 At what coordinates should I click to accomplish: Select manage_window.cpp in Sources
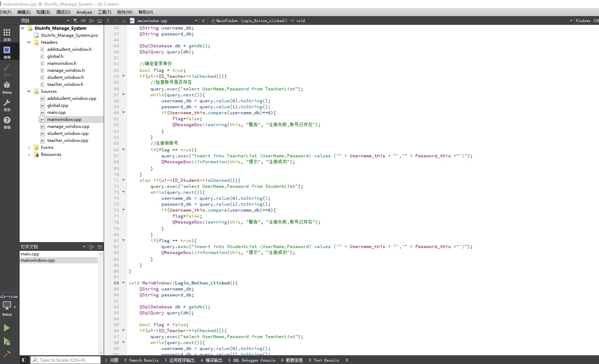[68, 126]
